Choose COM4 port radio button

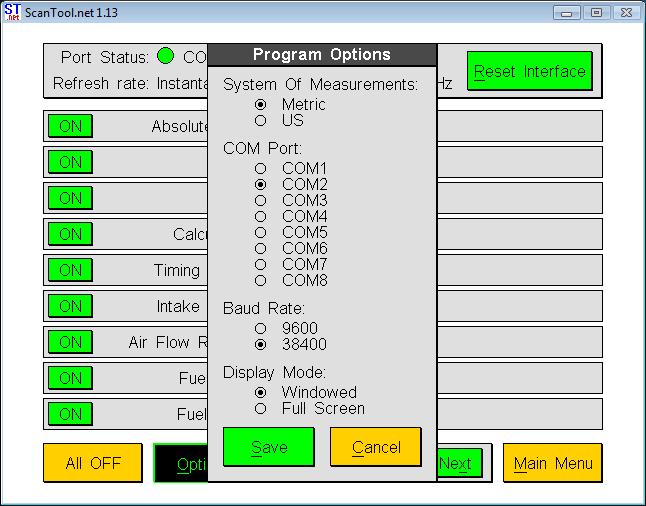260,217
